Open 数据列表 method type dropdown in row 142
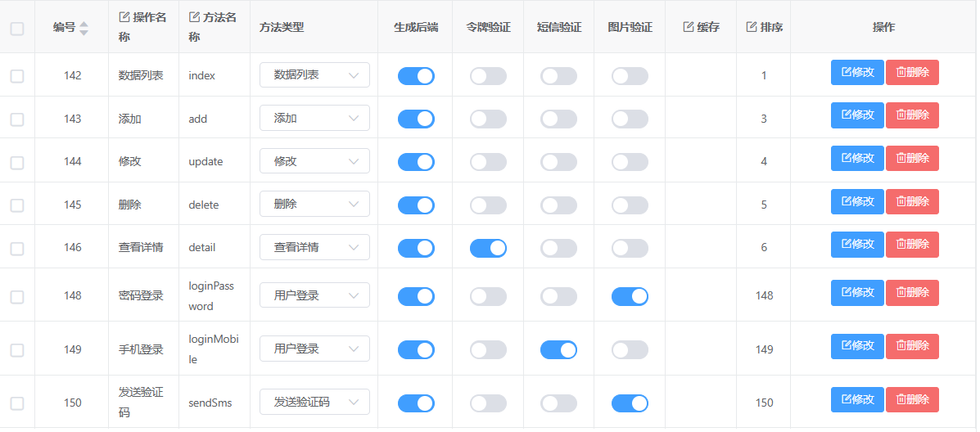This screenshot has height=432, width=980. (314, 75)
